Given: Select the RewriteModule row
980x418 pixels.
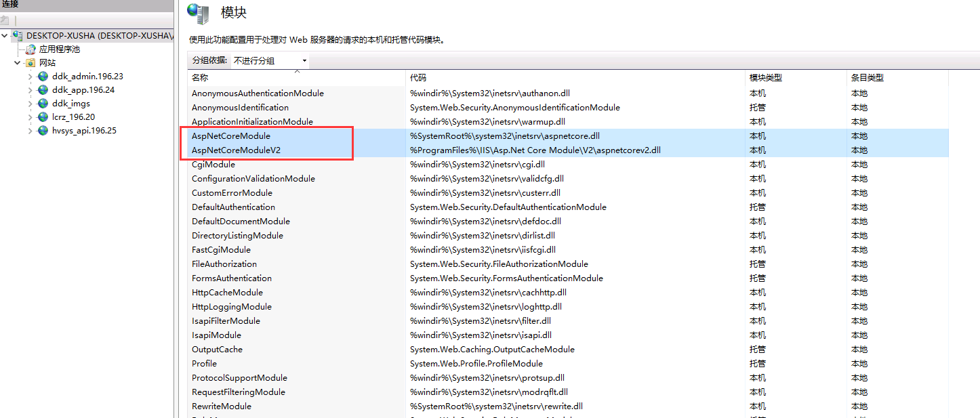Looking at the screenshot, I should 568,406.
